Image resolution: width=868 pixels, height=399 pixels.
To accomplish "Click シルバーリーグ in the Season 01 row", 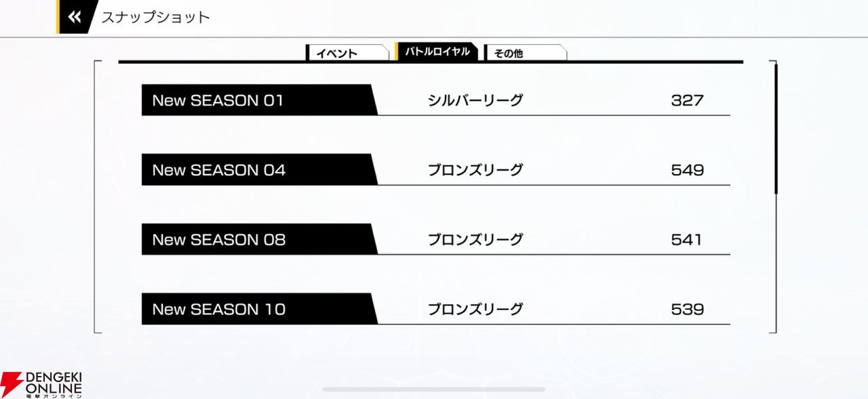I will tap(475, 100).
